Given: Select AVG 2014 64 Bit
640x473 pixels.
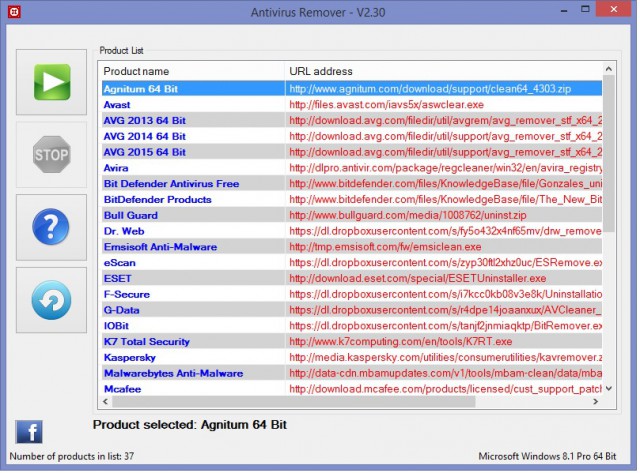Looking at the screenshot, I should [x=352, y=136].
